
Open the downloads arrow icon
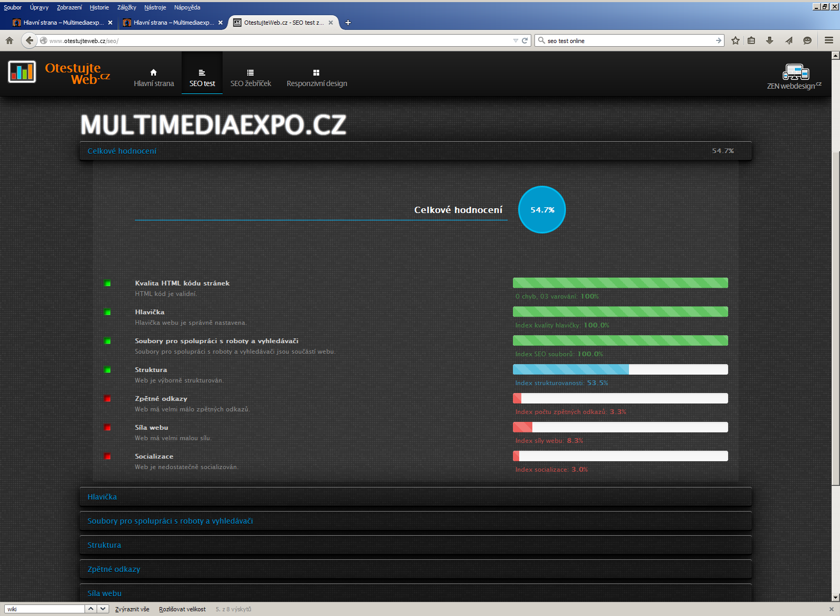[x=770, y=40]
